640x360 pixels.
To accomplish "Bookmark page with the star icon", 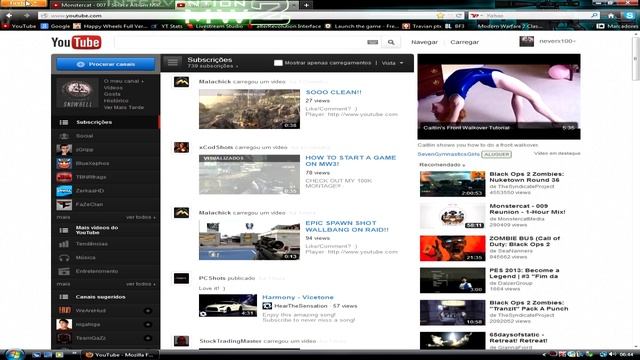I will pyautogui.click(x=440, y=16).
